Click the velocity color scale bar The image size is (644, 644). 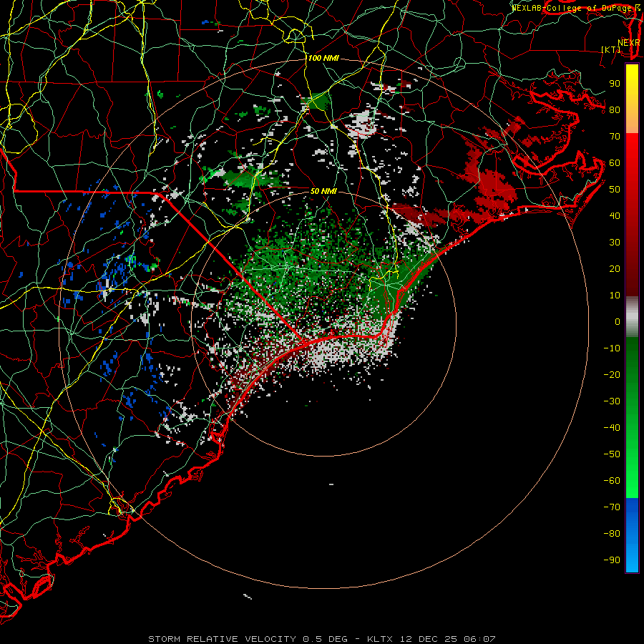(x=632, y=318)
